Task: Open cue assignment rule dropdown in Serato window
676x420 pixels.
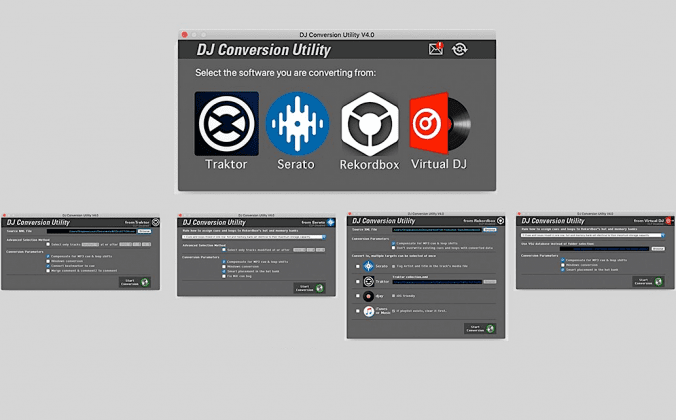Action: (254, 237)
